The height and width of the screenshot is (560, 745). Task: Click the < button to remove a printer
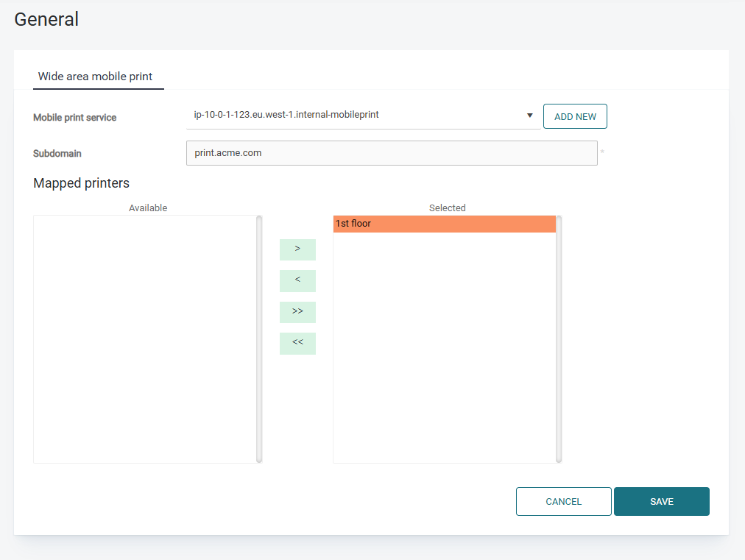[297, 280]
